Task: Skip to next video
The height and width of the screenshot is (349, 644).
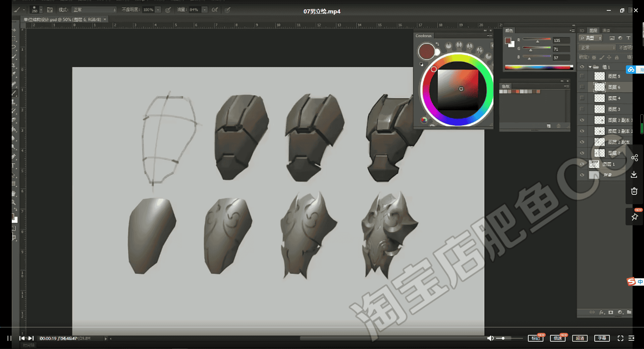Action: pos(31,338)
